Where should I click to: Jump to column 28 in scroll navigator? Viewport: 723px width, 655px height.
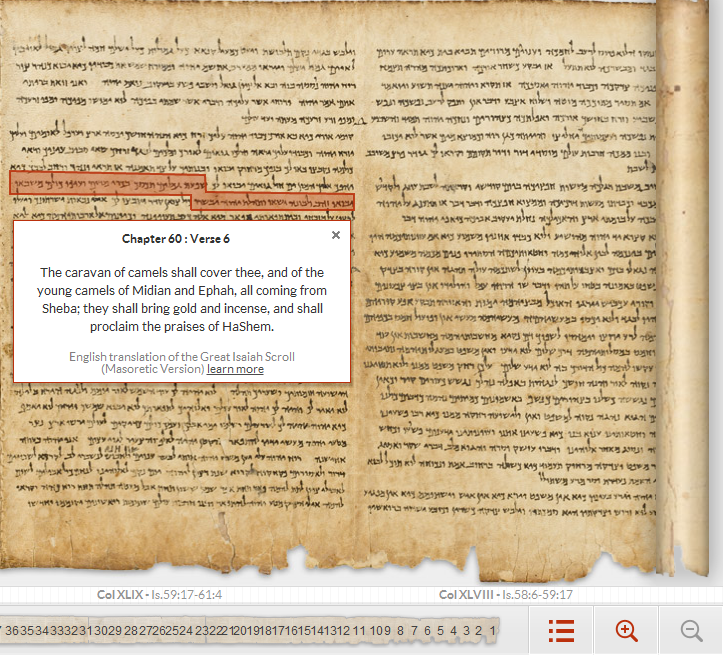(x=131, y=631)
